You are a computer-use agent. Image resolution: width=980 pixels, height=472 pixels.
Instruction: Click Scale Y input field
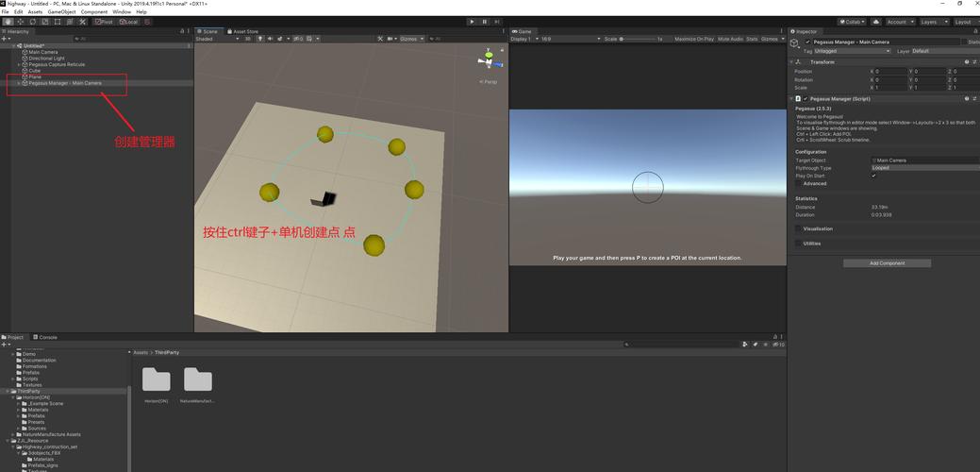click(x=929, y=88)
